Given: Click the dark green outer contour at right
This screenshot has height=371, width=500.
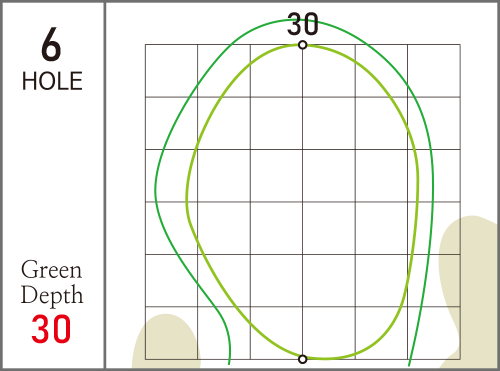Looking at the screenshot, I should [x=432, y=187].
